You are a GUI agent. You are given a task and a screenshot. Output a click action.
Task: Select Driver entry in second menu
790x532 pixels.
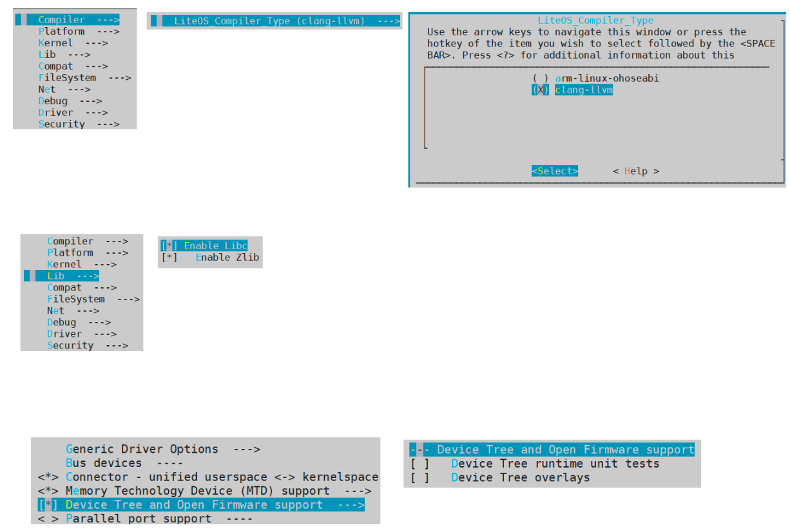(x=82, y=334)
